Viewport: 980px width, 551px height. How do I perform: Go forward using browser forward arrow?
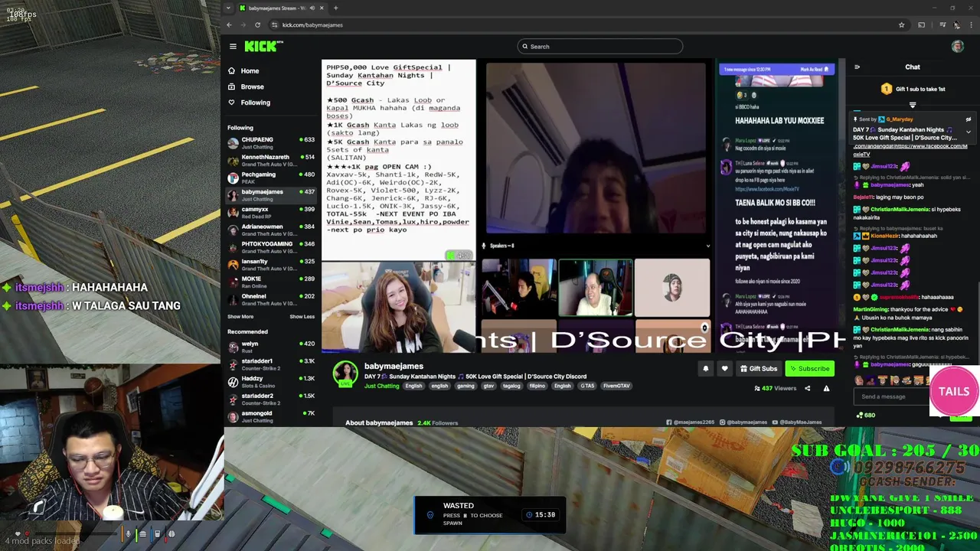coord(243,25)
